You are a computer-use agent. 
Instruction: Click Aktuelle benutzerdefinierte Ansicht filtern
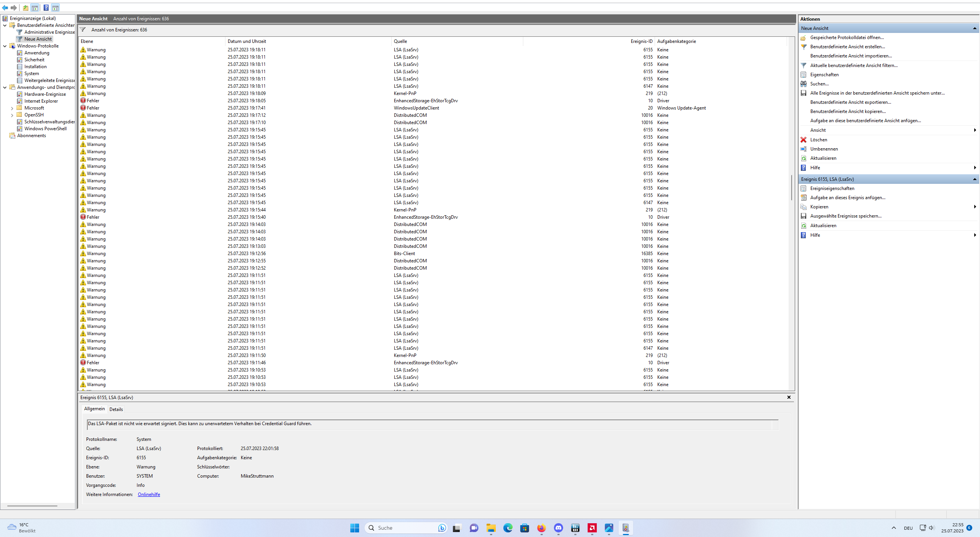853,65
